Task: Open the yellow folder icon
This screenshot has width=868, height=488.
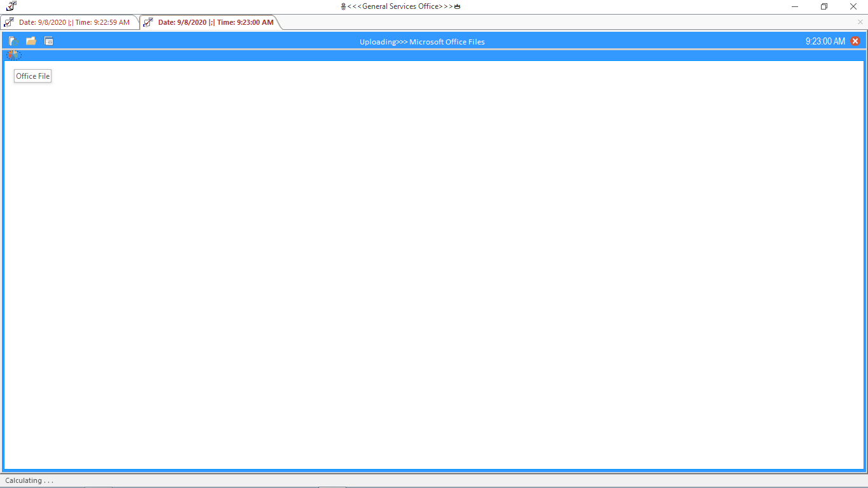Action: pyautogui.click(x=31, y=41)
